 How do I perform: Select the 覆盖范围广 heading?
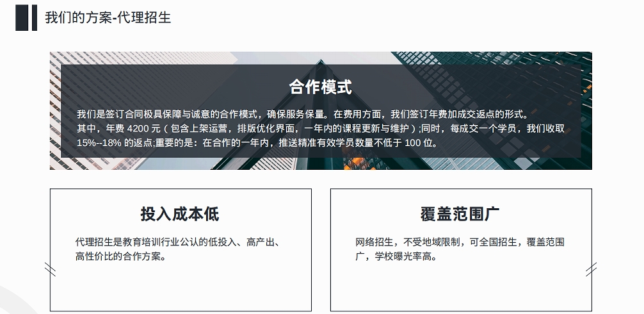pyautogui.click(x=460, y=213)
